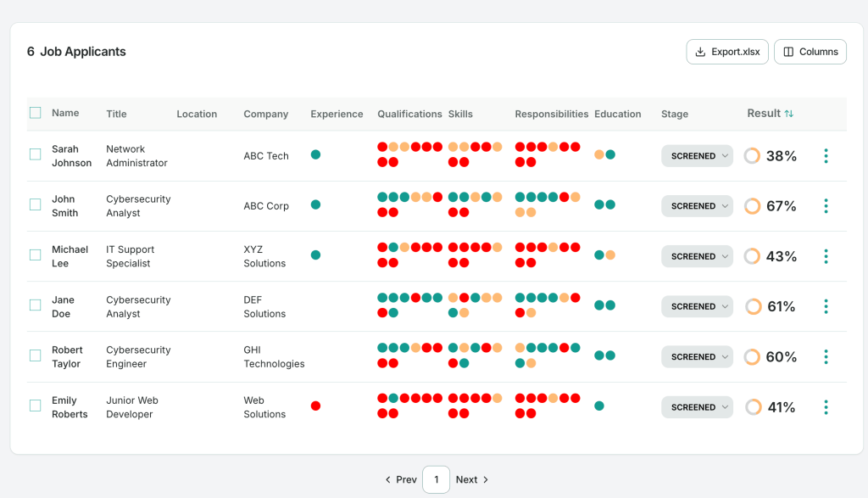Click the Qualifications column header
The image size is (868, 498).
click(x=409, y=115)
